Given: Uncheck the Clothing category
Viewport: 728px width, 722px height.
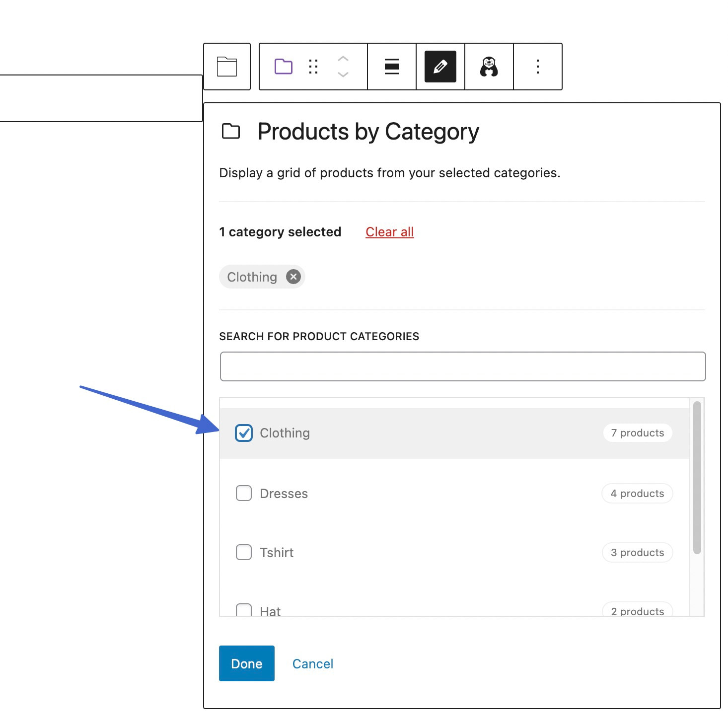Looking at the screenshot, I should pos(243,433).
